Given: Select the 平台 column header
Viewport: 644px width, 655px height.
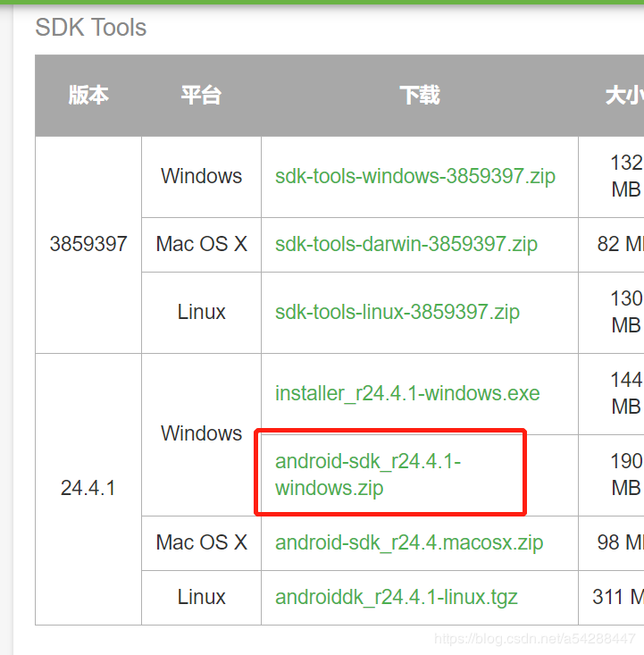Looking at the screenshot, I should pos(201,96).
